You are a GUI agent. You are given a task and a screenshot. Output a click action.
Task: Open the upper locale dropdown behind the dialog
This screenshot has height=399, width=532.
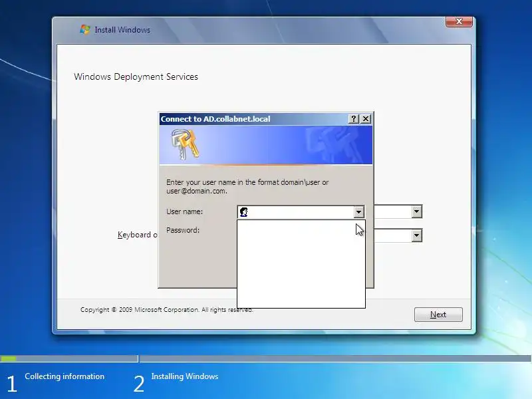[417, 211]
